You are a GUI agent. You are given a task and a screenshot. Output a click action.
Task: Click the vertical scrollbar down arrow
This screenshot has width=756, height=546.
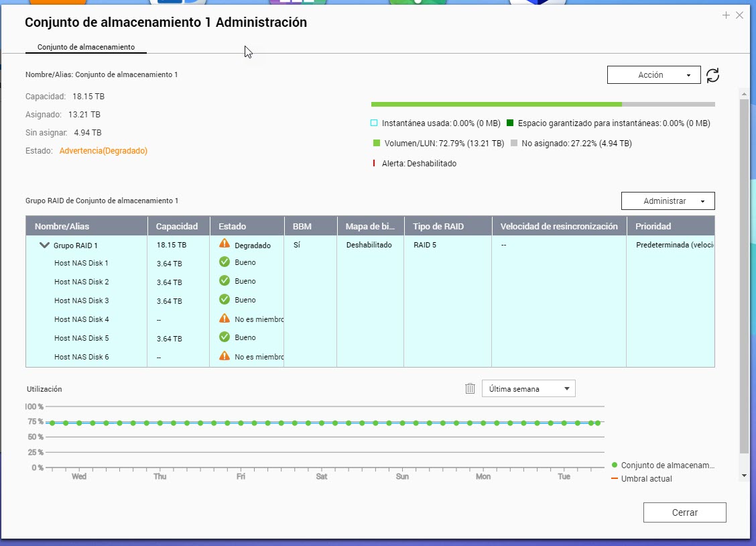point(743,475)
